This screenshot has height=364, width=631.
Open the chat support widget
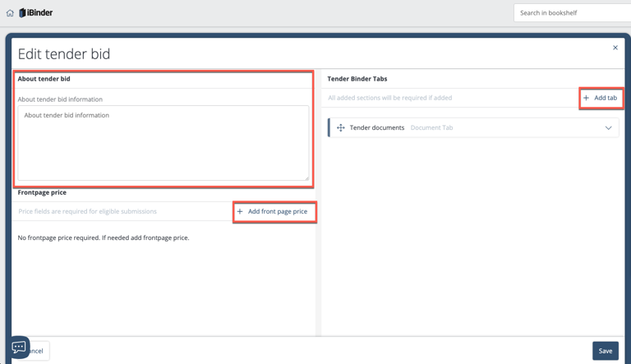[19, 347]
